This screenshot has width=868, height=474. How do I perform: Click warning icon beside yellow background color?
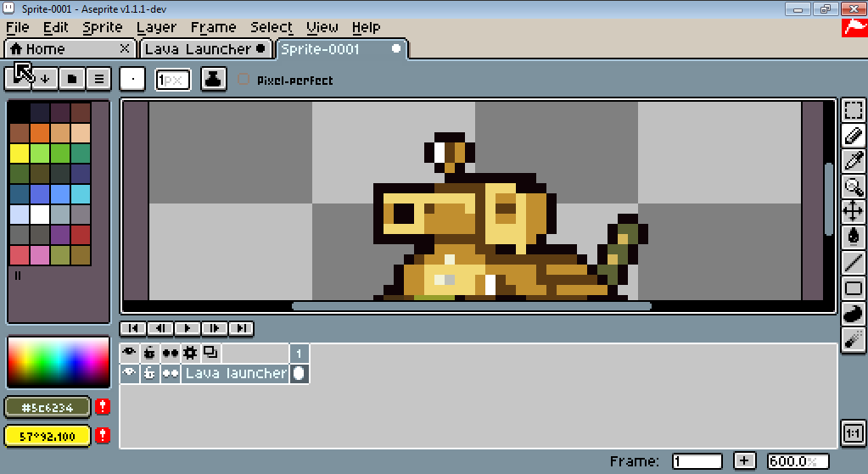pyautogui.click(x=103, y=435)
